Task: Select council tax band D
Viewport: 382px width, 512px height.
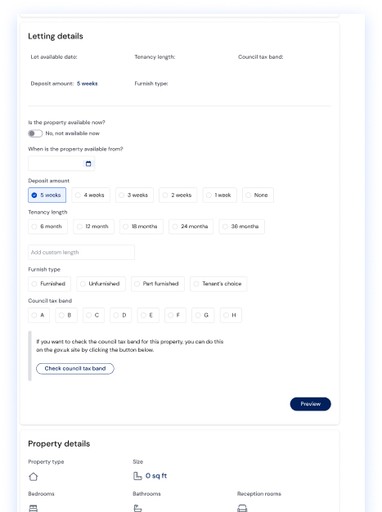Action: point(120,315)
